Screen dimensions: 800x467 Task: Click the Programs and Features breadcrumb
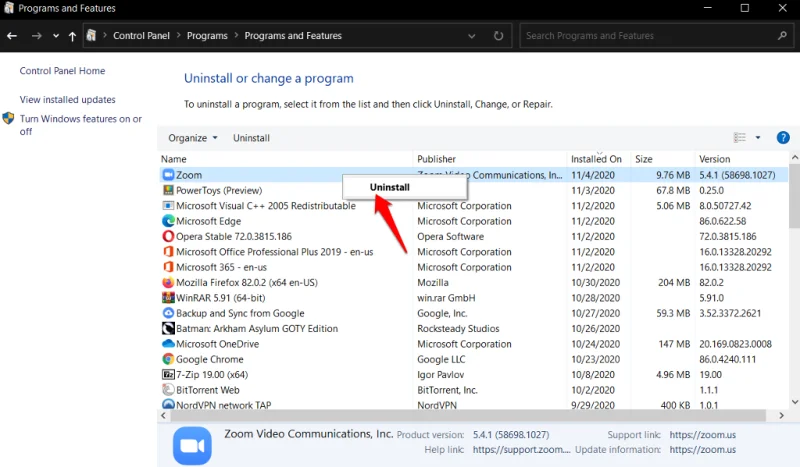pyautogui.click(x=293, y=36)
